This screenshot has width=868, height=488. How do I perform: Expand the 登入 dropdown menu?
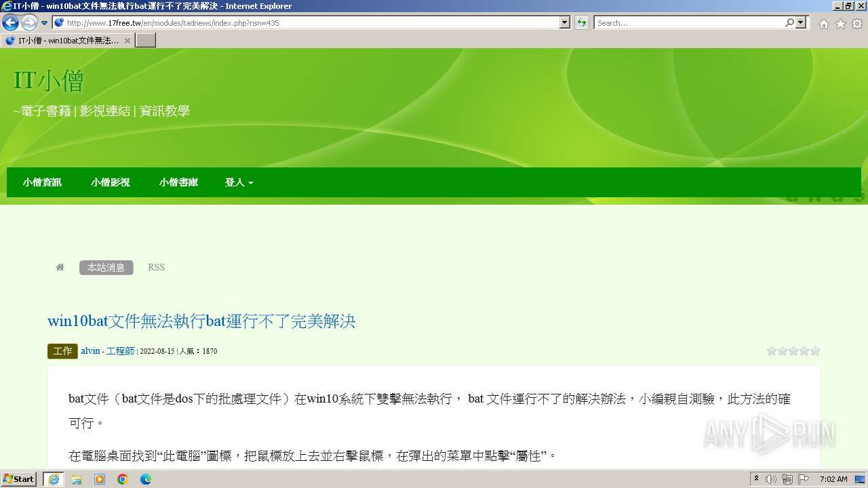point(239,182)
